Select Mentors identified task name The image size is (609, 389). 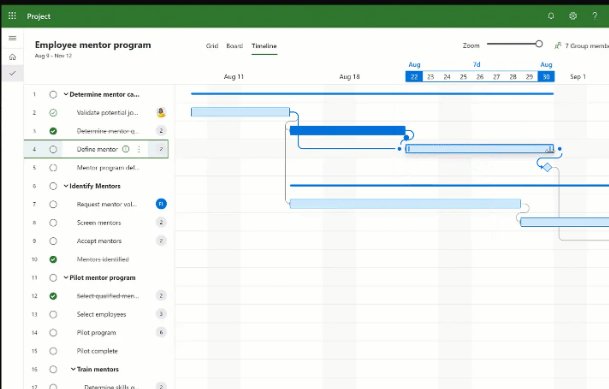click(103, 259)
